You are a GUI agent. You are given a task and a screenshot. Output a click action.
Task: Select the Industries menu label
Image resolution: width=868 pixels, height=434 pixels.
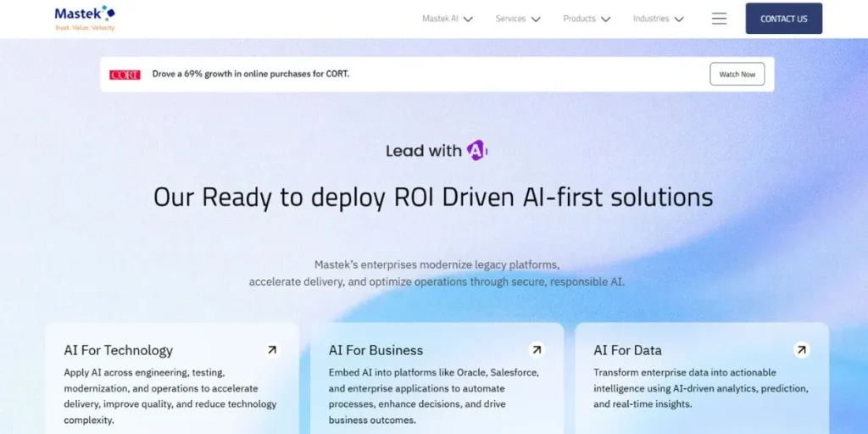[x=650, y=19]
